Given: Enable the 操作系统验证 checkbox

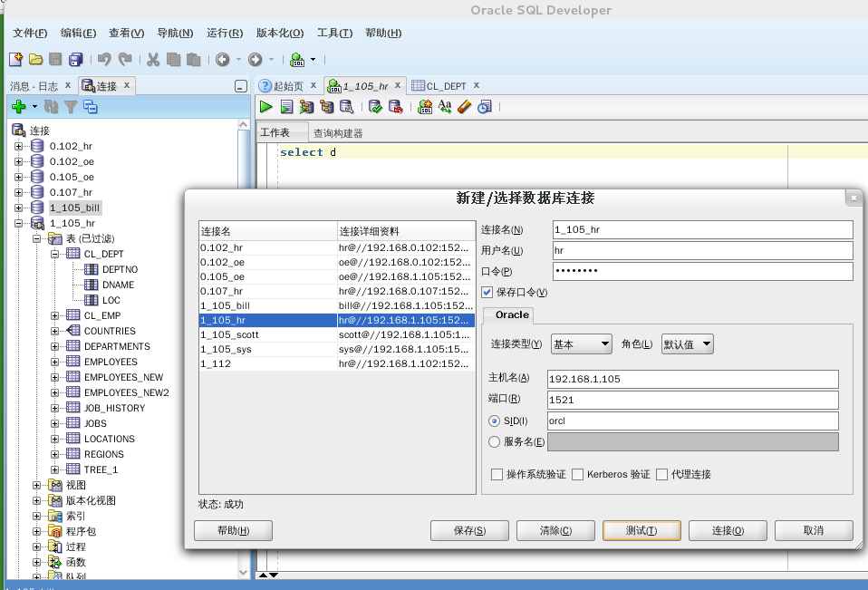Looking at the screenshot, I should 497,474.
